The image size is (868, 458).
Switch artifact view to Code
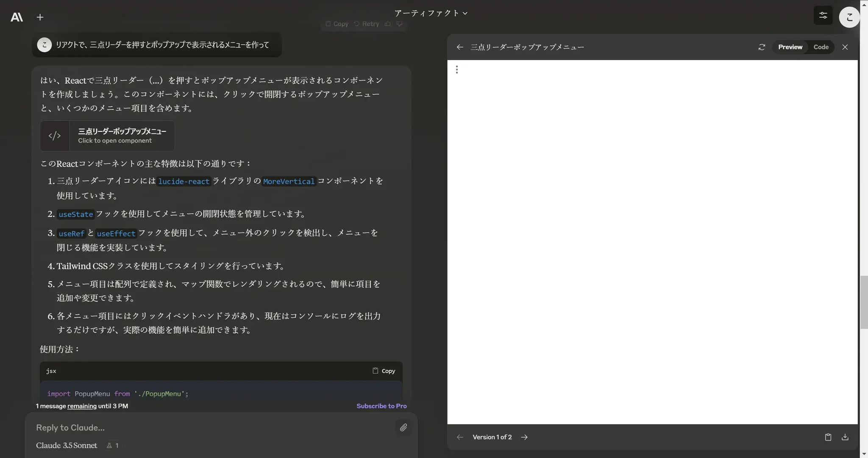tap(821, 47)
